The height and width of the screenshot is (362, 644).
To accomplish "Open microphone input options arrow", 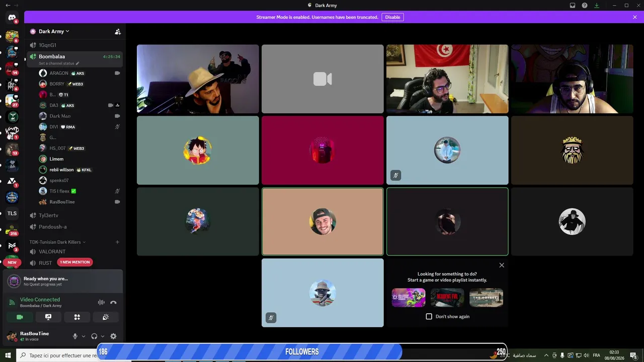I will tap(84, 336).
